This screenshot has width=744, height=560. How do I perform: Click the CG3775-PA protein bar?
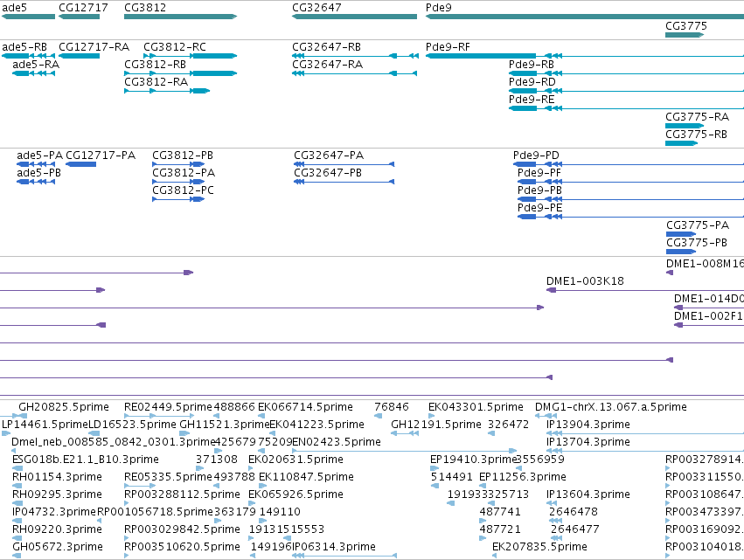681,234
